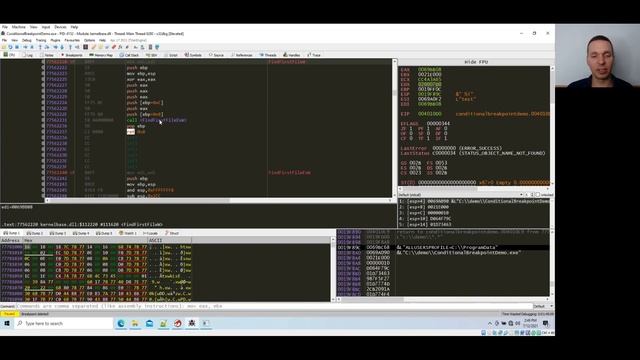This screenshot has height=360, width=640.
Task: Open the x32dbg Options menu
Action: coord(89,40)
